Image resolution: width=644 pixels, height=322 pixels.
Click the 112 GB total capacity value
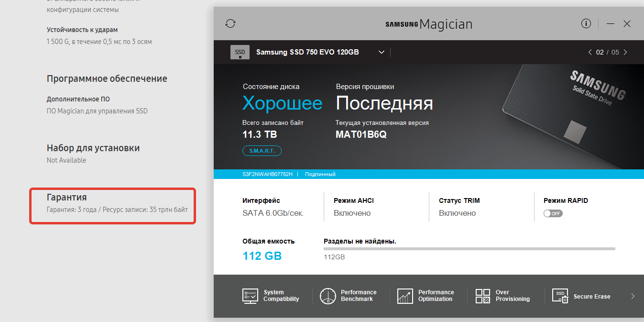pyautogui.click(x=262, y=256)
